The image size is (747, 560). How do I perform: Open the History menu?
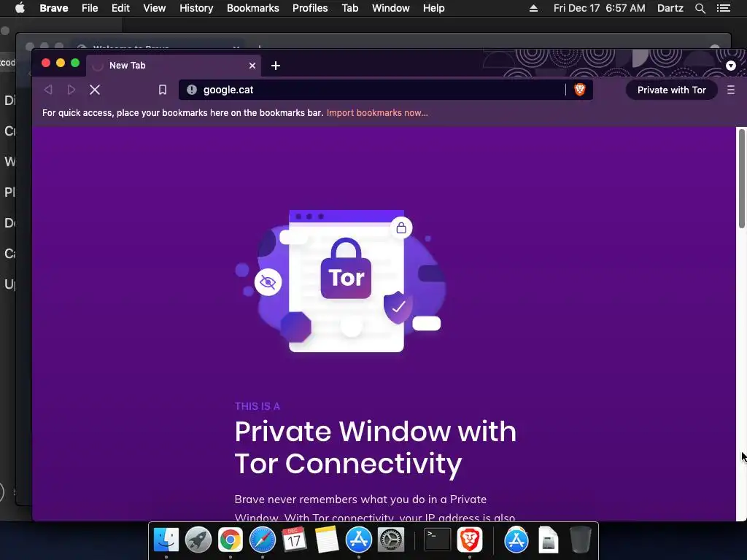coord(196,8)
